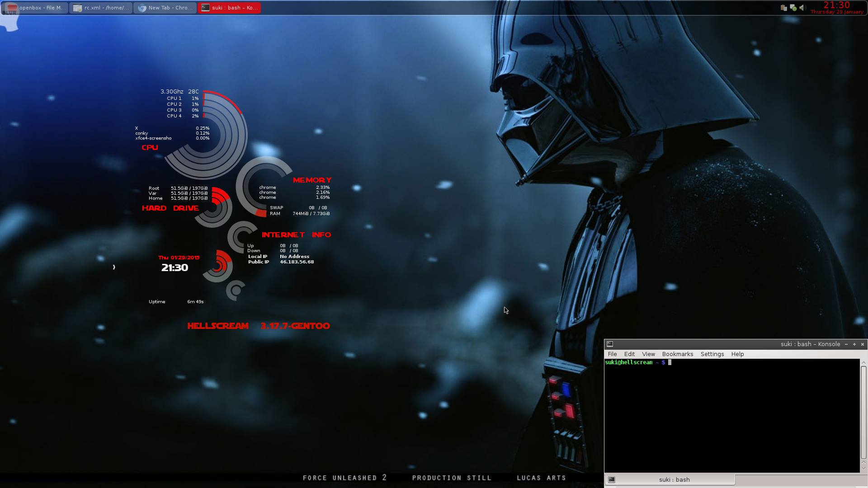Click the Konsole window menu icon

[x=610, y=344]
